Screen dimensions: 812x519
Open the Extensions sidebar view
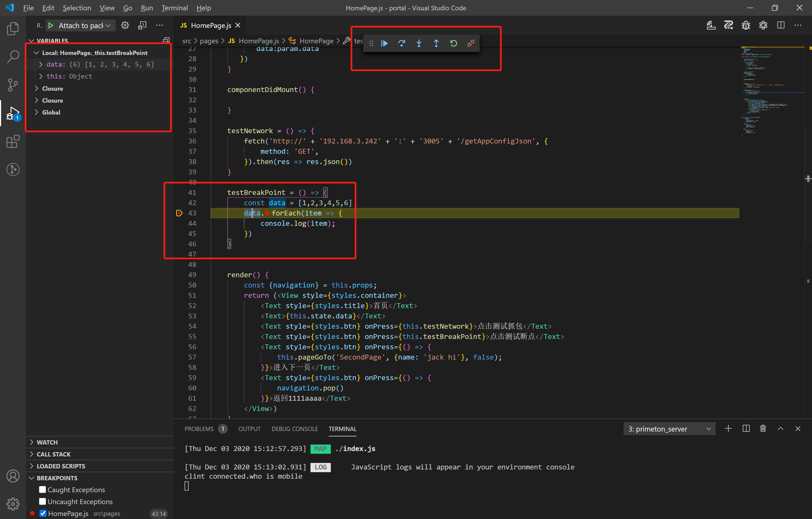pyautogui.click(x=13, y=141)
